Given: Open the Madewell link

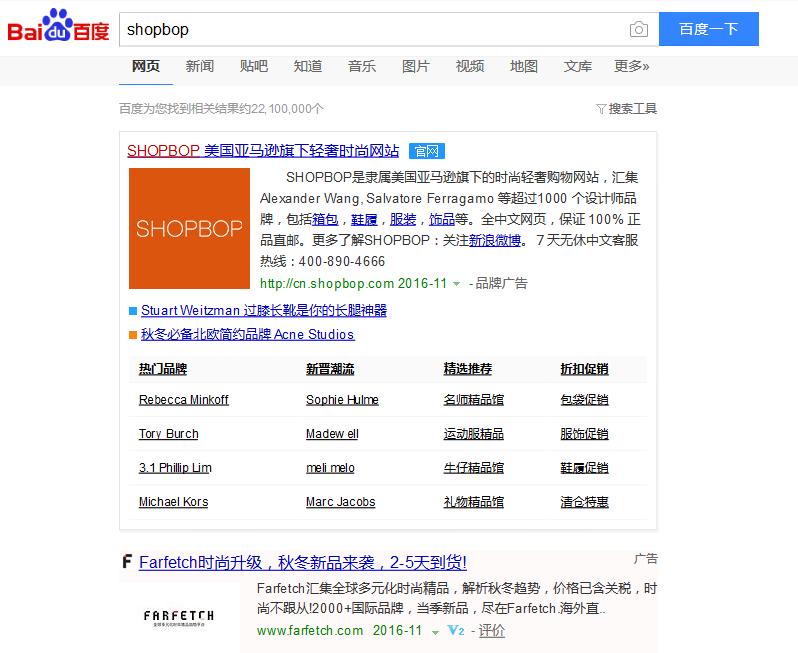Looking at the screenshot, I should point(332,434).
